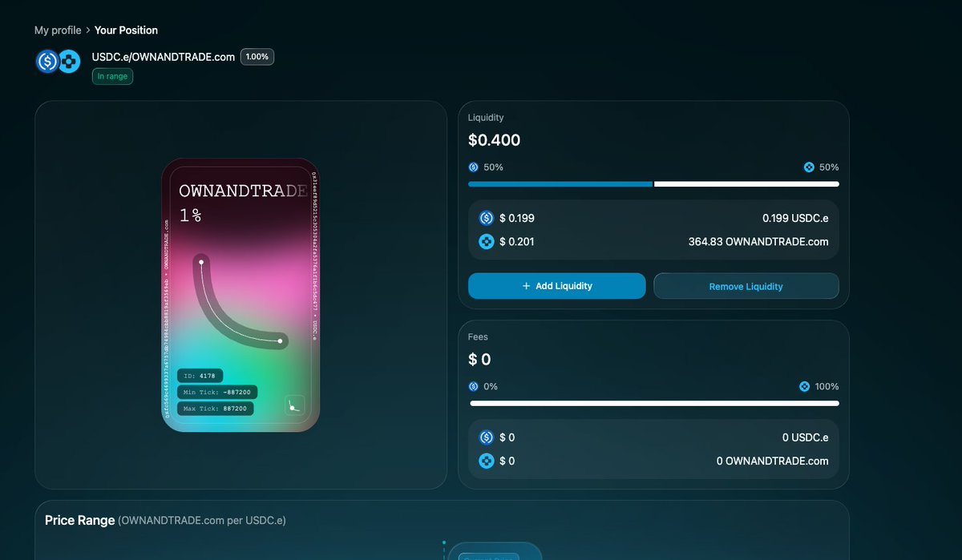This screenshot has width=962, height=560.
Task: Select the $ 0.201 USD value in liquidity
Action: click(x=517, y=241)
